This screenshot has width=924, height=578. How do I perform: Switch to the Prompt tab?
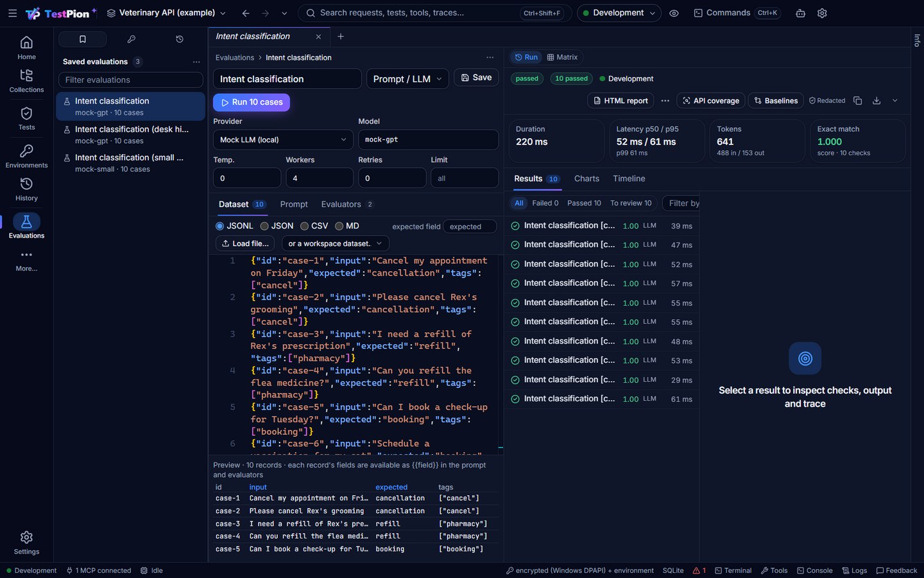pos(294,204)
